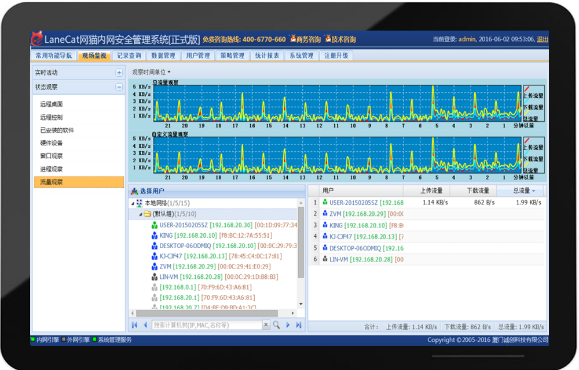This screenshot has height=370, width=579.
Task: Click the 技术咨询 support icon
Action: point(328,38)
